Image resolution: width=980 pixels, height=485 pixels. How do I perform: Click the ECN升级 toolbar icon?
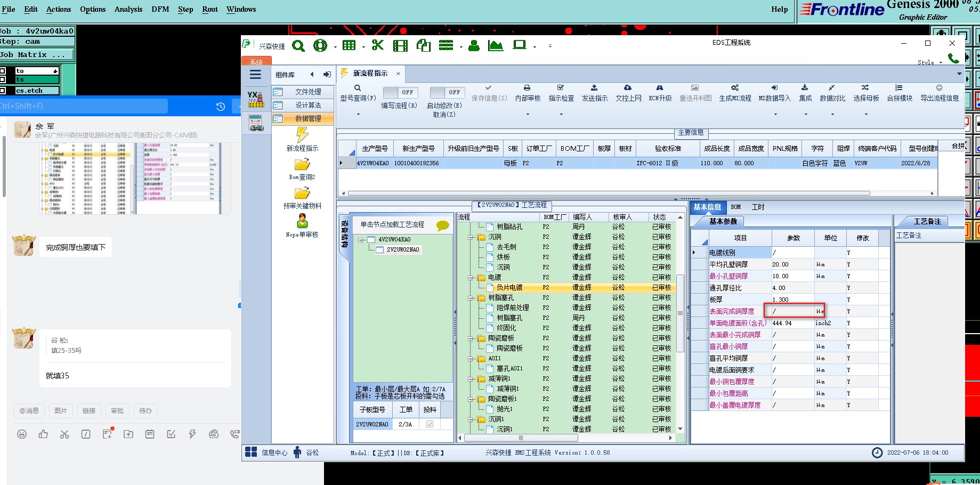pyautogui.click(x=660, y=87)
